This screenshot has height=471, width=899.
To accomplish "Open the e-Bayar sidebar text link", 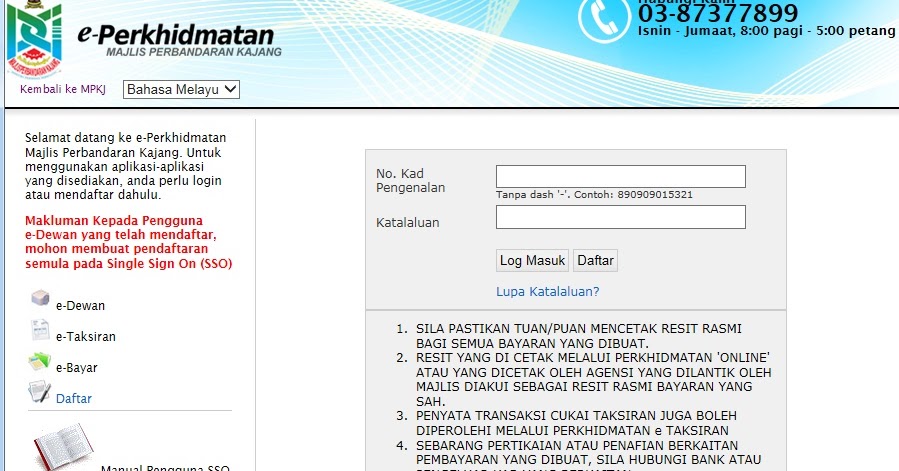I will pos(76,368).
